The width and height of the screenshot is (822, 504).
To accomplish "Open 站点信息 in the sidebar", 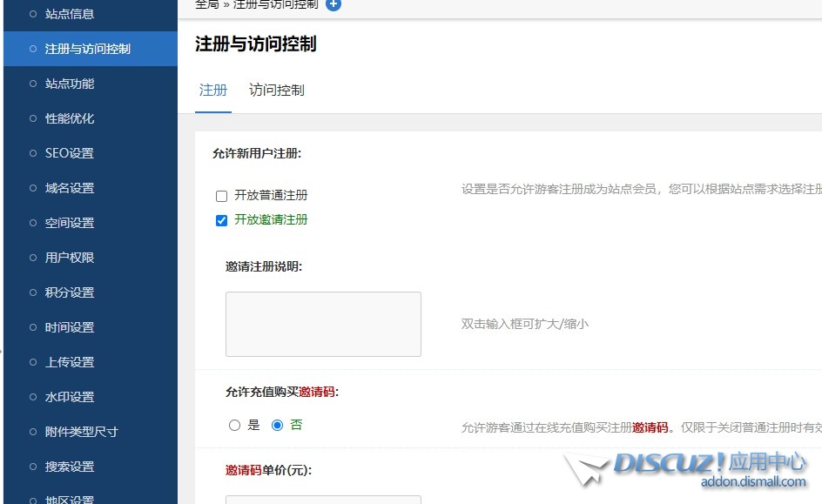I will click(x=70, y=14).
